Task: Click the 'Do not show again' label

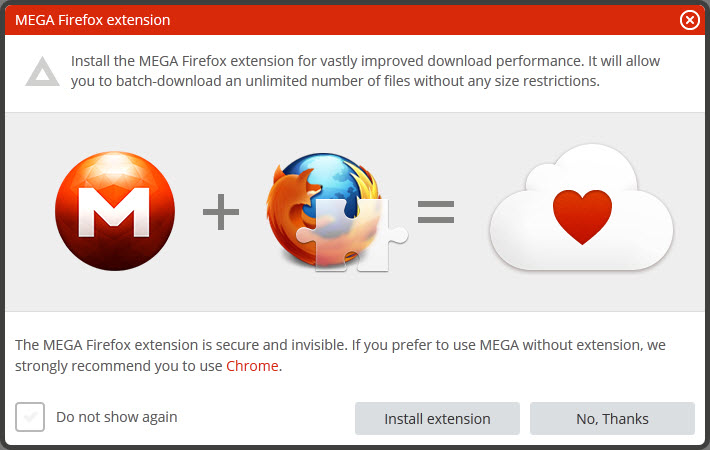Action: (x=117, y=417)
